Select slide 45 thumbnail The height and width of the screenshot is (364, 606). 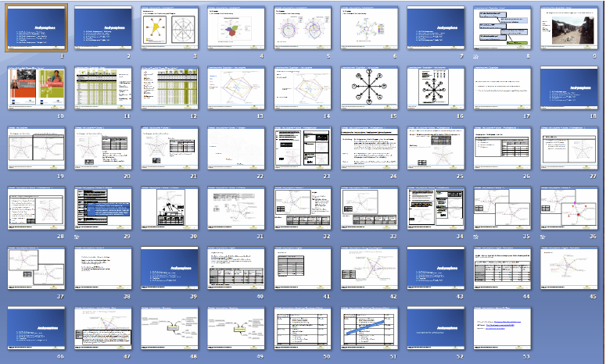pyautogui.click(x=569, y=269)
